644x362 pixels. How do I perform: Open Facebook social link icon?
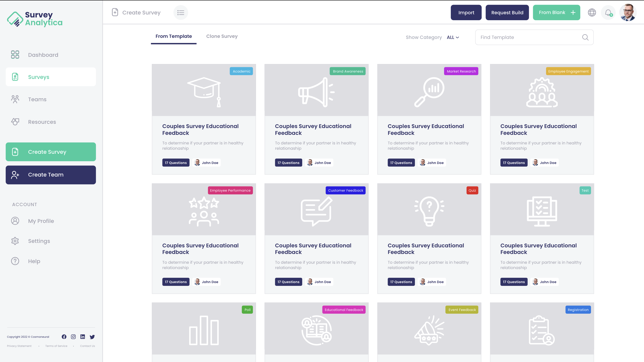coord(64,337)
